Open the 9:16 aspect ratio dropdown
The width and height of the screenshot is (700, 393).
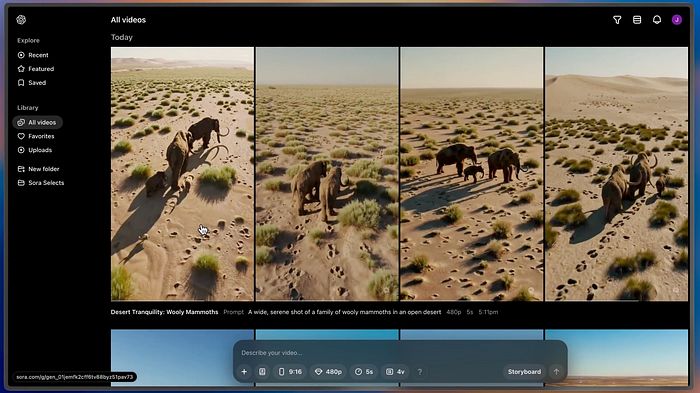[x=290, y=372]
